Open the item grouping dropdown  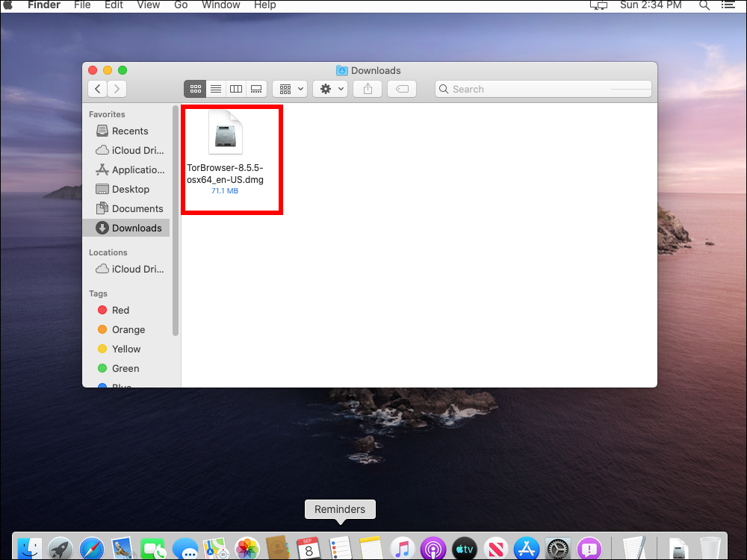coord(289,88)
